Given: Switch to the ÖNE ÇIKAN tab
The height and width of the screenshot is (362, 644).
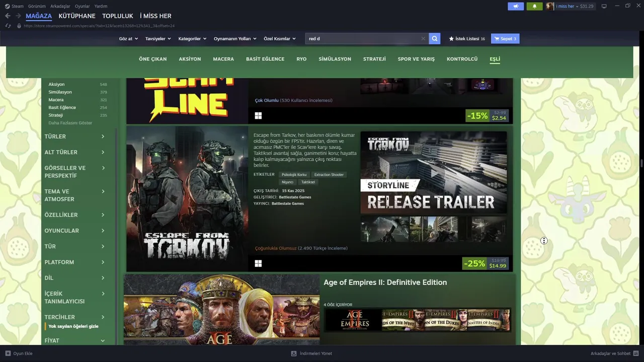Looking at the screenshot, I should [152, 59].
